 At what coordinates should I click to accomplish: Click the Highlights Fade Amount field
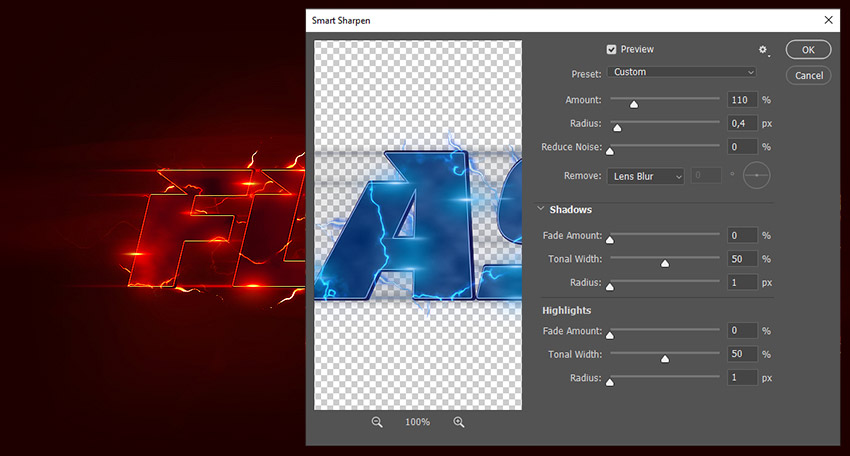[741, 331]
